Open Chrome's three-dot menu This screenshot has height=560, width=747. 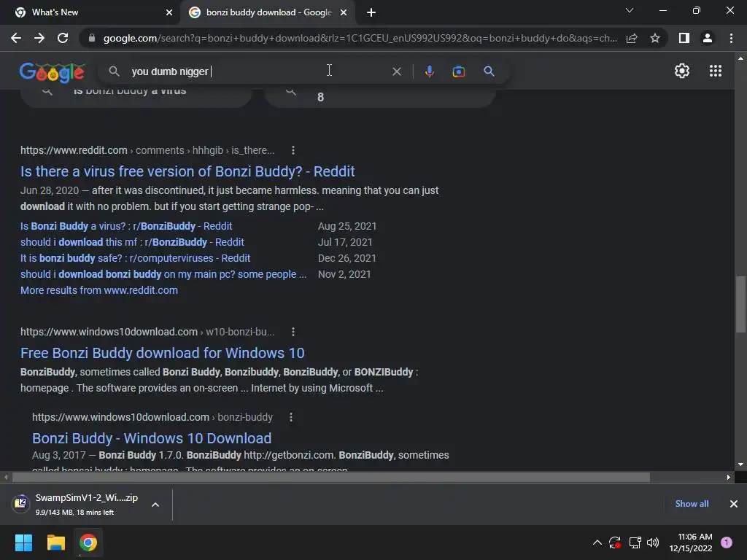coord(731,38)
